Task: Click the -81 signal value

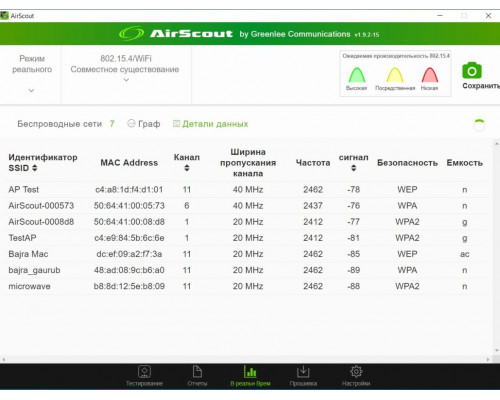Action: pos(354,238)
